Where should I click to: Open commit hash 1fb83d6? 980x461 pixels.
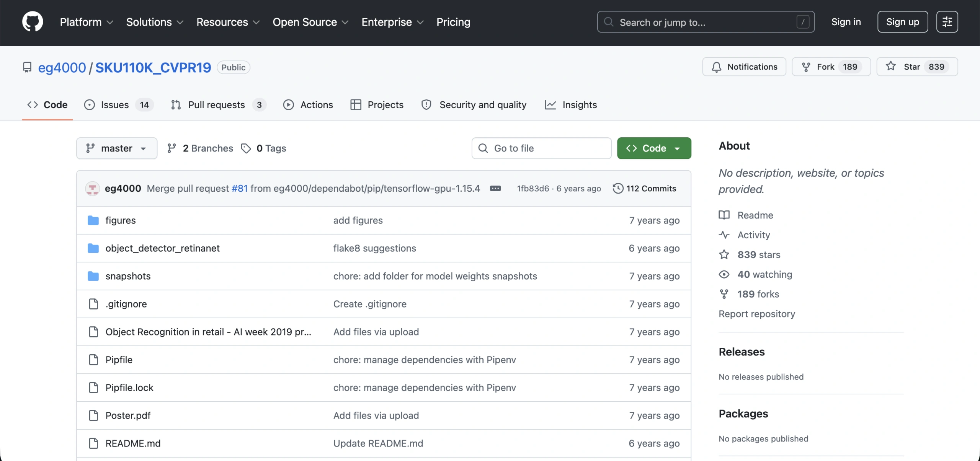point(533,188)
